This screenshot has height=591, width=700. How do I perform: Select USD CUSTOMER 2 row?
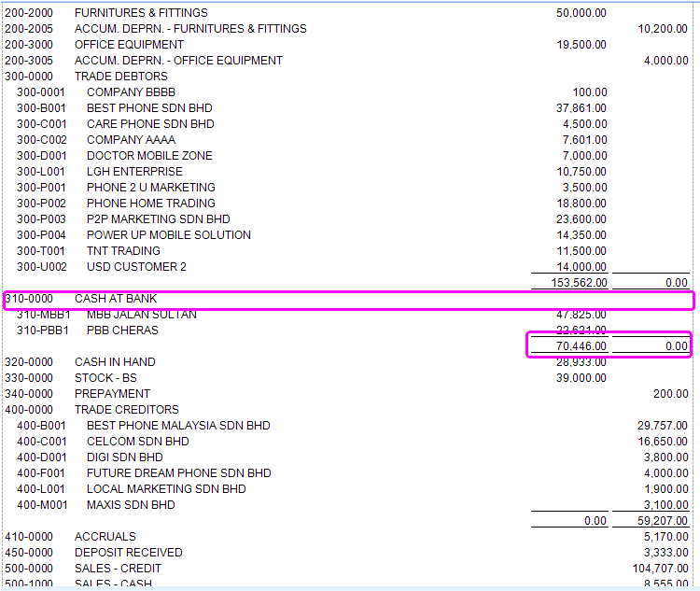(346, 267)
